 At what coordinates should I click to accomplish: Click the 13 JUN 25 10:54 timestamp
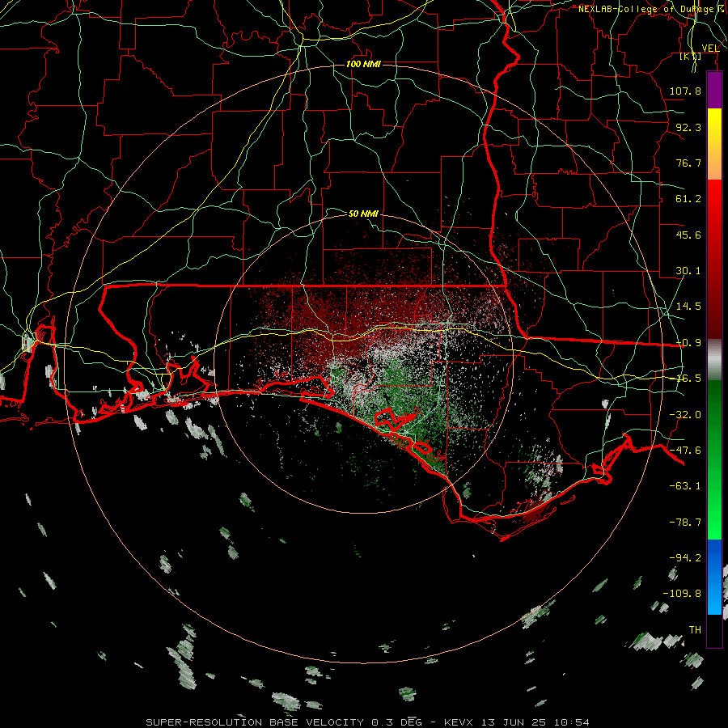[535, 722]
